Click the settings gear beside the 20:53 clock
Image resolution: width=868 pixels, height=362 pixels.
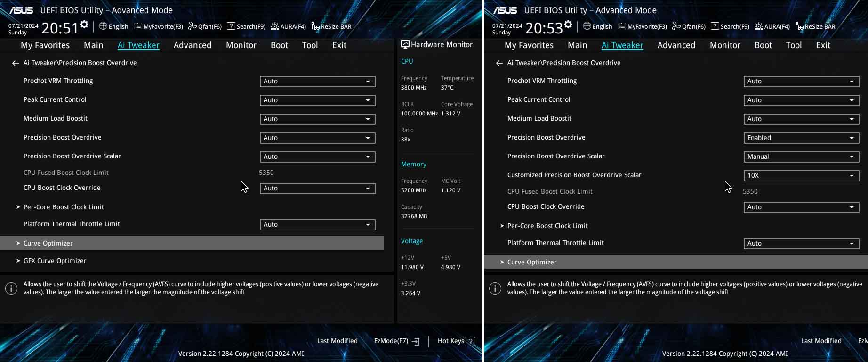(568, 25)
